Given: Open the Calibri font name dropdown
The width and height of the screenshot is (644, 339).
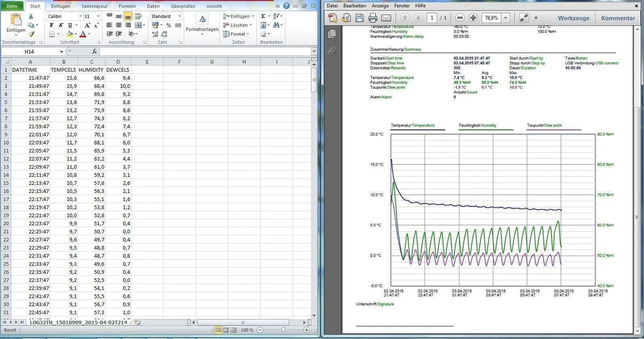Looking at the screenshot, I should (x=80, y=16).
